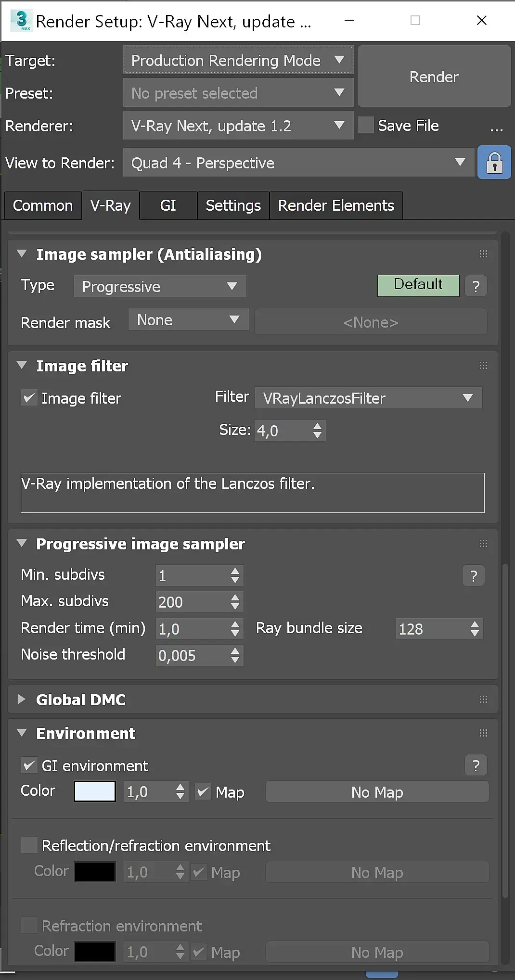This screenshot has height=980, width=515.
Task: Grab the Global DMC rollout drag handle
Action: [x=483, y=700]
